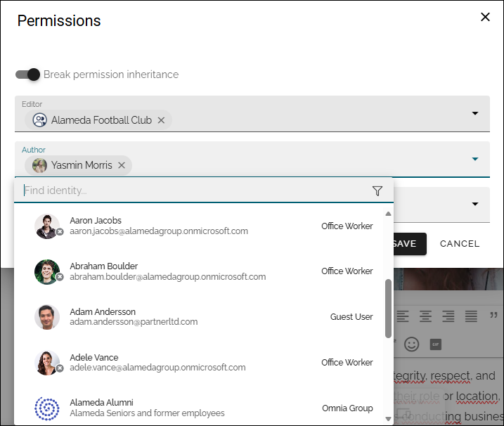Open the third role dropdown arrow
The height and width of the screenshot is (426, 504).
click(475, 204)
